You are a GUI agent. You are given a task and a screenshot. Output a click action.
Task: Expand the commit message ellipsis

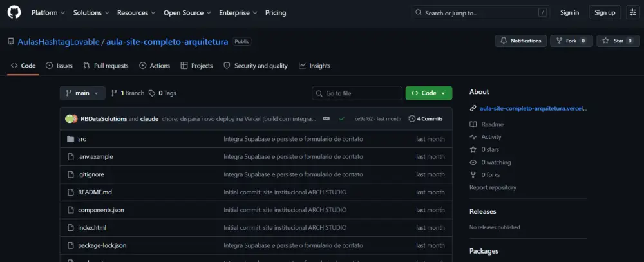point(326,118)
